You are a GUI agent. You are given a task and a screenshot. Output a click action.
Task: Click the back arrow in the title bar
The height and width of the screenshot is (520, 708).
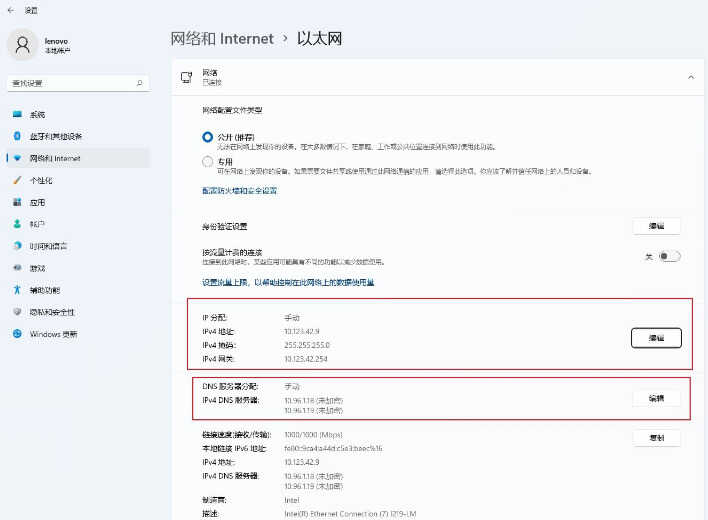point(10,9)
